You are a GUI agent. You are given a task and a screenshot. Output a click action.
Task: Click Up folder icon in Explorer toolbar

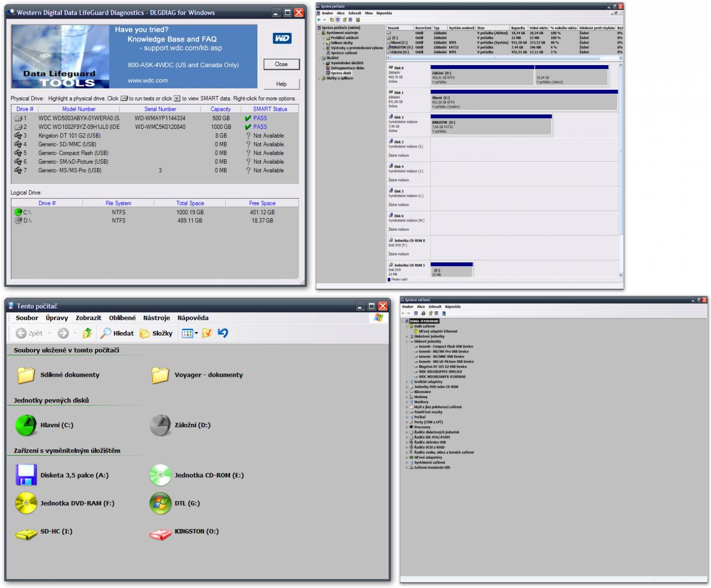[87, 333]
